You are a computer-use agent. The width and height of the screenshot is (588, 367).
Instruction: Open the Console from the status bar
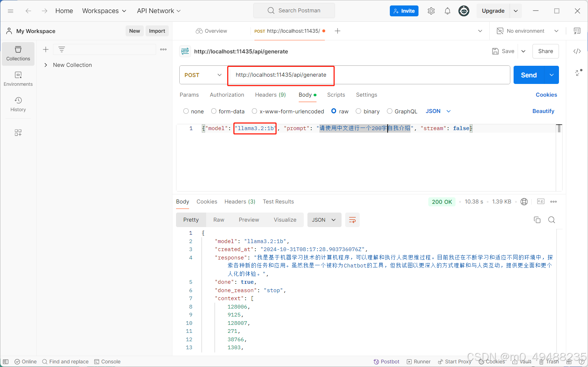pos(107,362)
